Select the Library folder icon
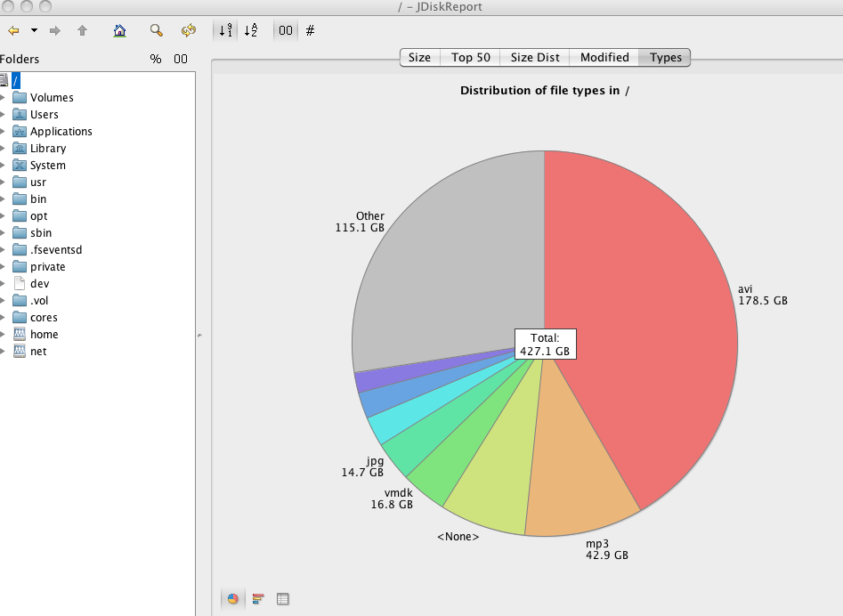The width and height of the screenshot is (843, 616). click(20, 149)
